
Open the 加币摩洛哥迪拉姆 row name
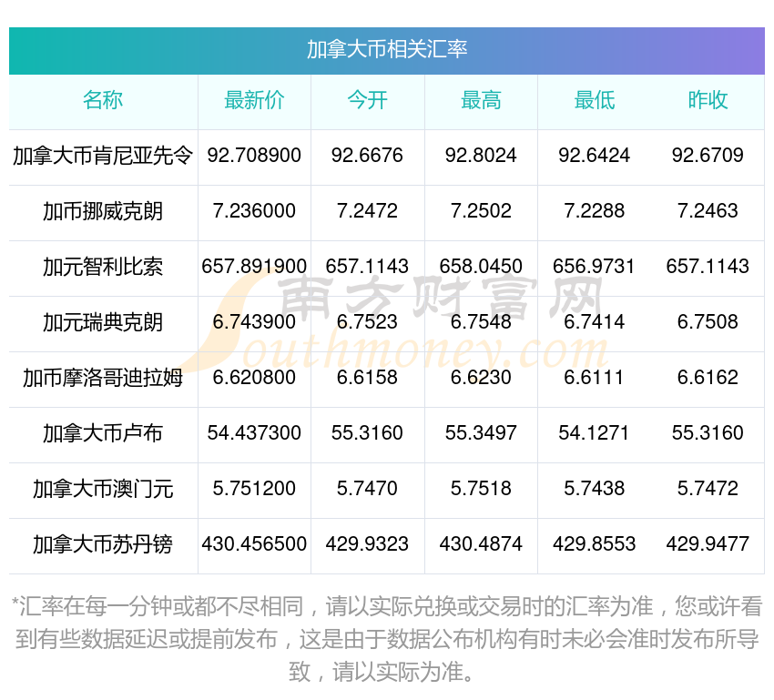(x=103, y=378)
